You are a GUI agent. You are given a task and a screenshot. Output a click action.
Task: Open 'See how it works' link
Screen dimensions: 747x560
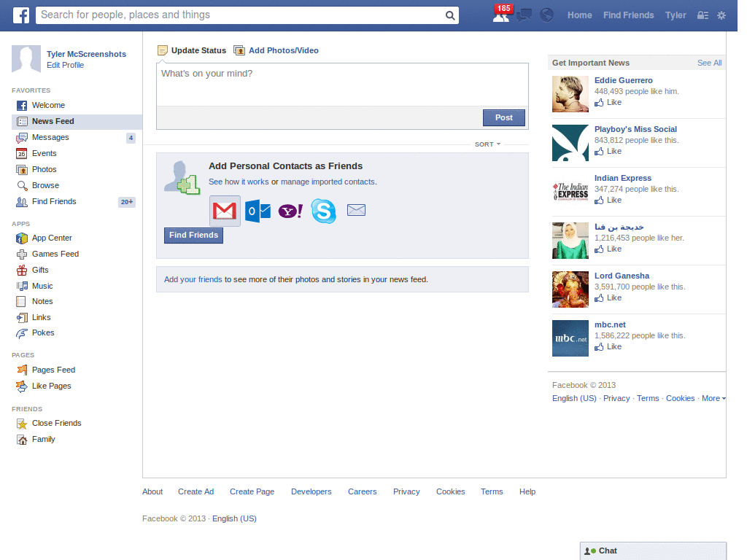coord(239,182)
